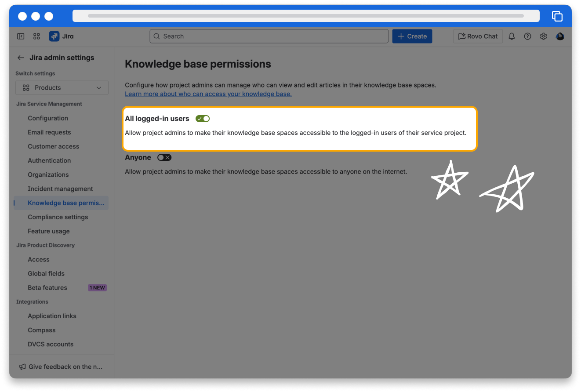Open the help question mark icon
581x392 pixels.
(x=527, y=36)
